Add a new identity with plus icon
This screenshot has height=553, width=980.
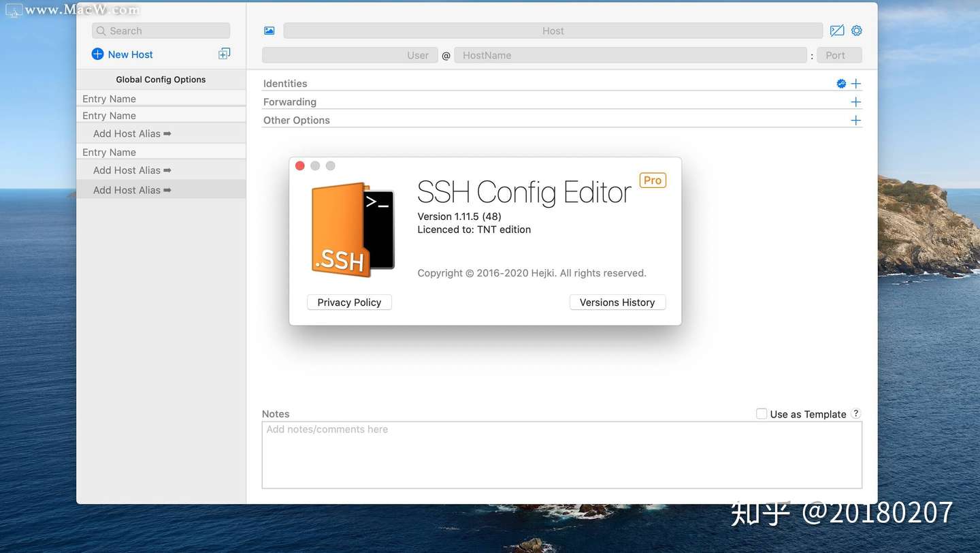[x=856, y=84]
